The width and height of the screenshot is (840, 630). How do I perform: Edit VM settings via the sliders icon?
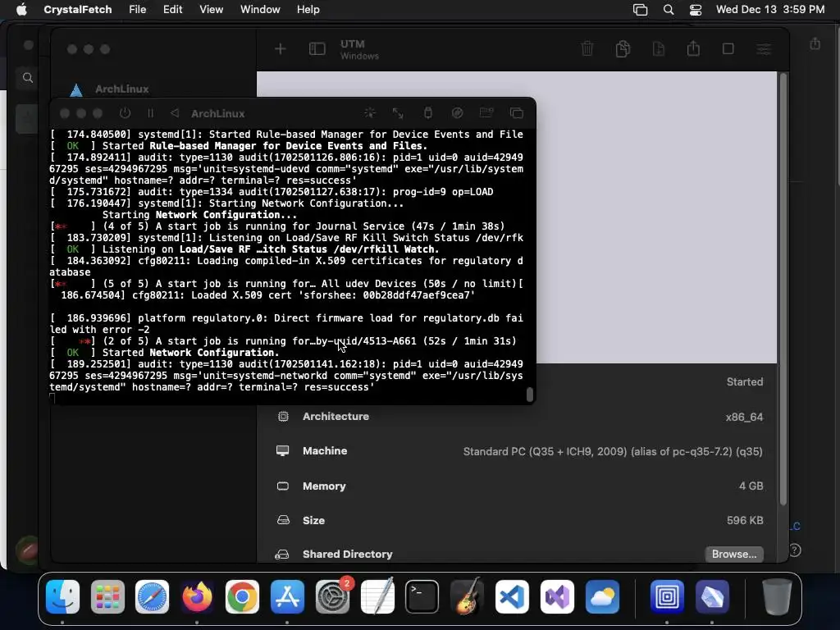pyautogui.click(x=764, y=49)
